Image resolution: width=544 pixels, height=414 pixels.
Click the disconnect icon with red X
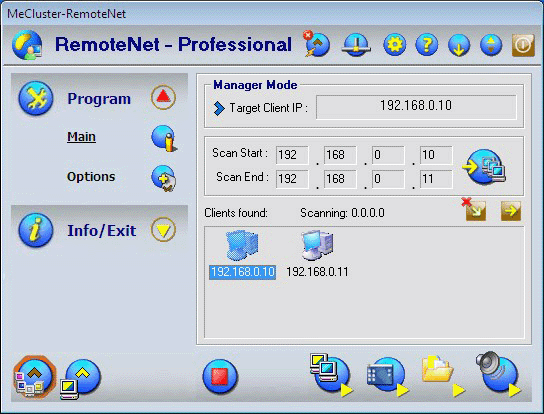point(316,44)
